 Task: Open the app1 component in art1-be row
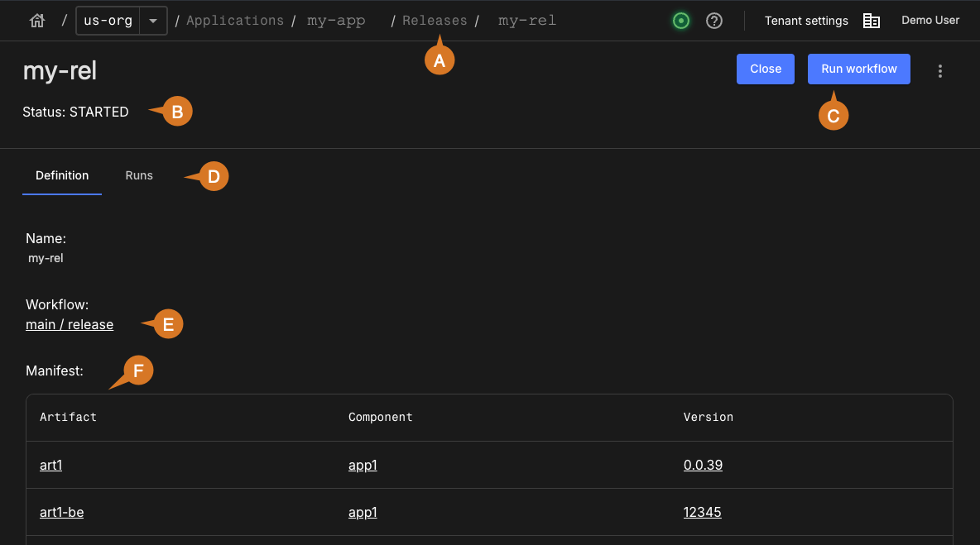(363, 513)
